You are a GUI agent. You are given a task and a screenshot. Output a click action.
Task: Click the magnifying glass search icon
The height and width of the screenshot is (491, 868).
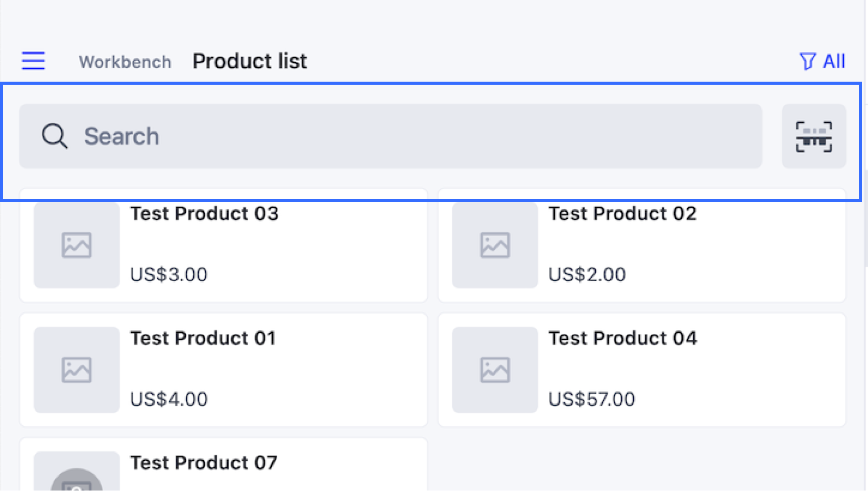click(55, 136)
